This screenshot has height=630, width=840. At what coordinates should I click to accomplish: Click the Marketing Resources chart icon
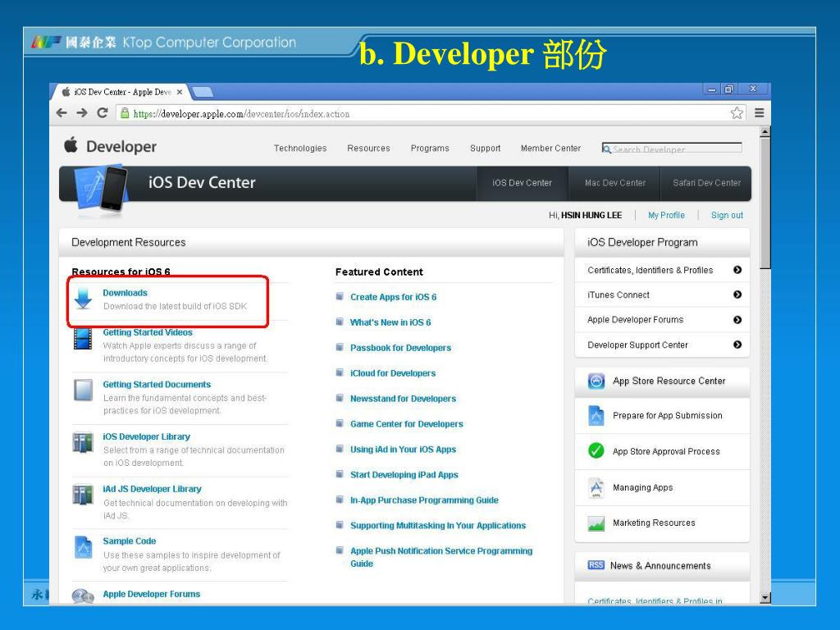click(596, 523)
